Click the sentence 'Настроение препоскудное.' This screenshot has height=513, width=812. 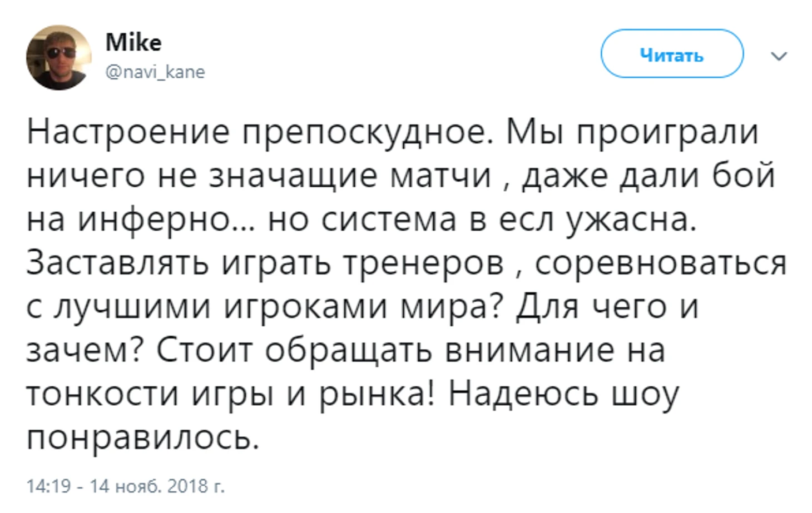tap(259, 133)
